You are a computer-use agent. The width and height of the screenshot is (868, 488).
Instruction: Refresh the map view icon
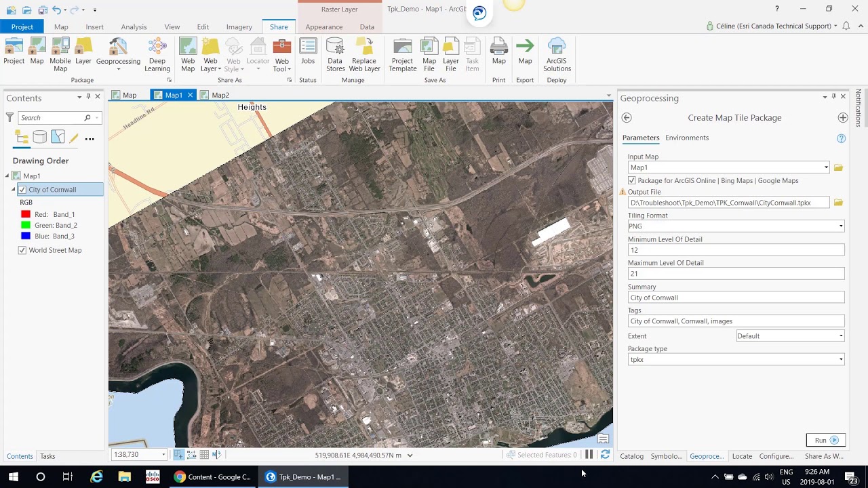point(605,455)
